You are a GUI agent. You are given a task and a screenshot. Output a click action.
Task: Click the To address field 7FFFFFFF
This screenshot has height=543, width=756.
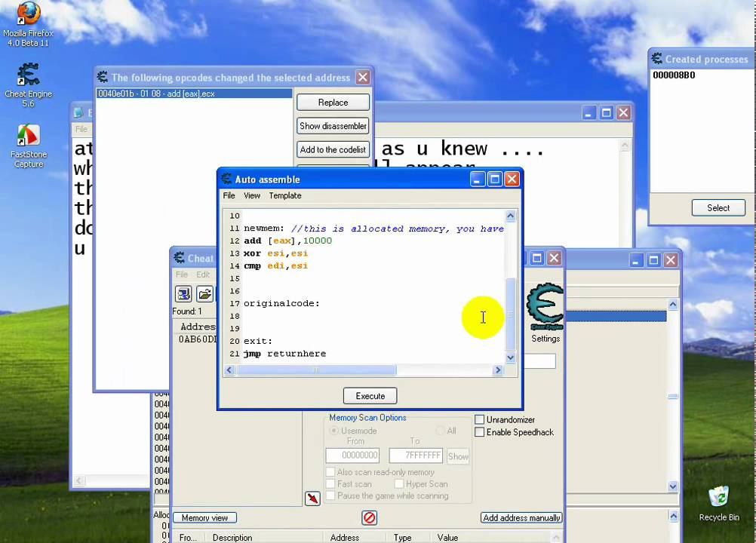[416, 456]
